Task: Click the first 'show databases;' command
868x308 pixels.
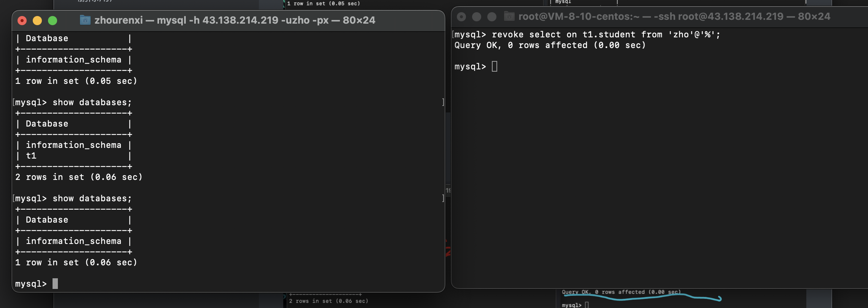Action: (x=92, y=103)
